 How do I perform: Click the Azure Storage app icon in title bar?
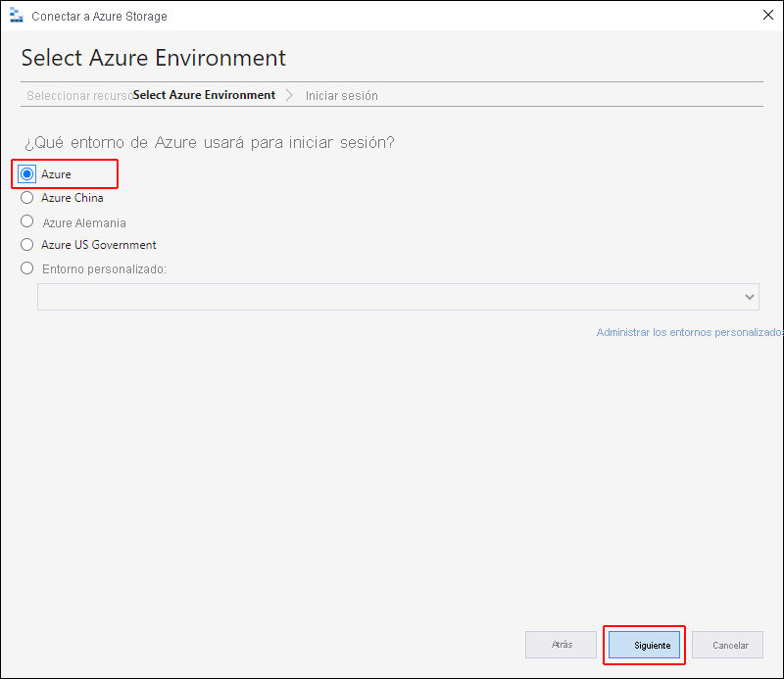click(x=15, y=16)
